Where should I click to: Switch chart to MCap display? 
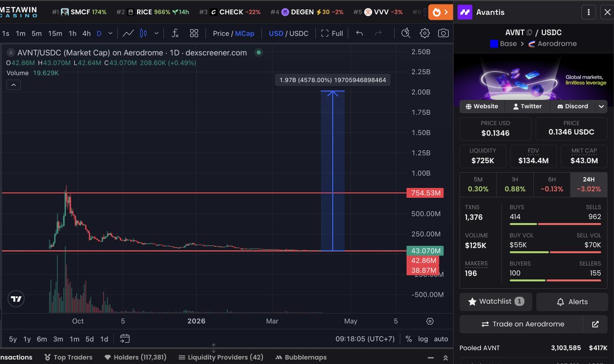pyautogui.click(x=245, y=33)
